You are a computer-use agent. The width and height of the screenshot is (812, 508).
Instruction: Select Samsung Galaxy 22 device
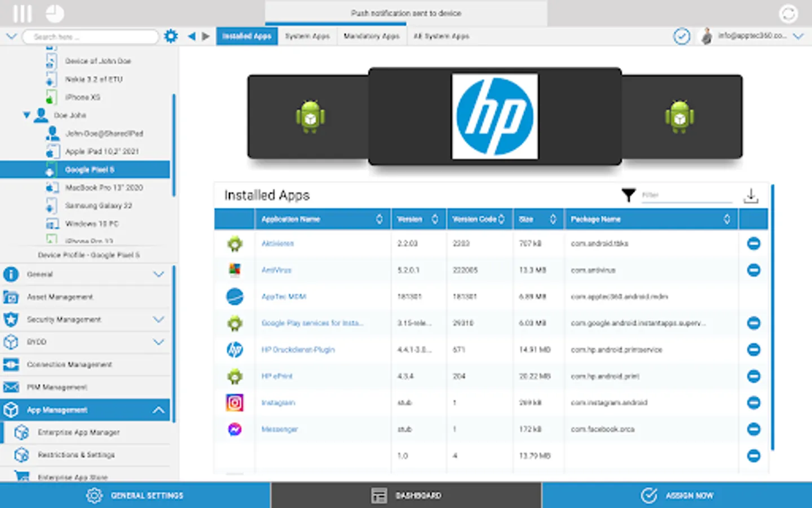pos(98,205)
